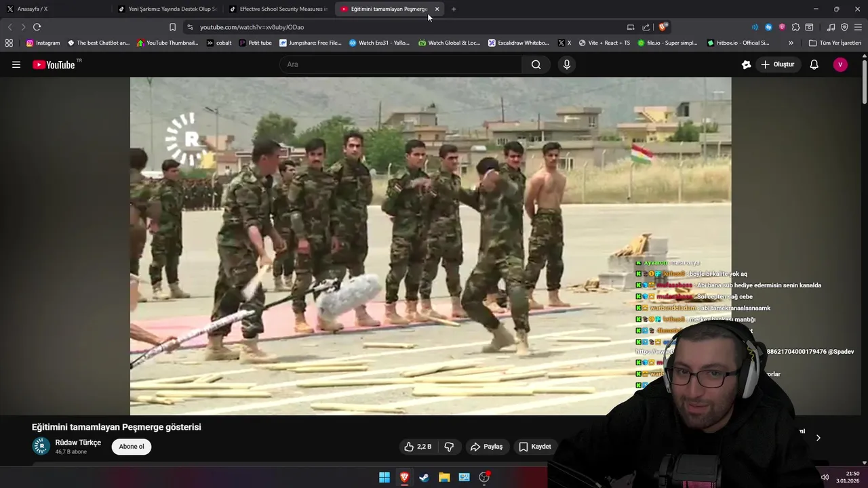
Task: Open the VPN shield icon in toolbar
Action: 844,27
